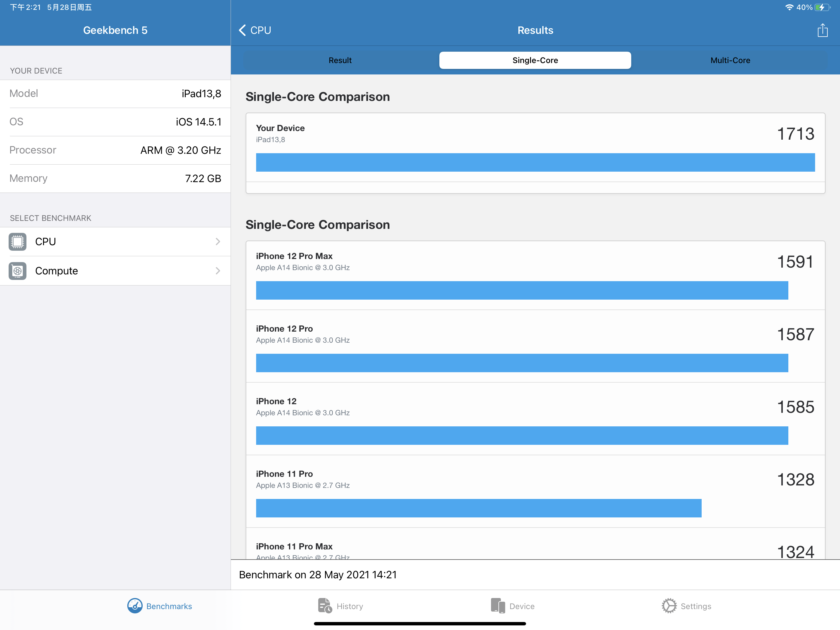
Task: Tap the Model value iPad13,8
Action: pos(201,94)
